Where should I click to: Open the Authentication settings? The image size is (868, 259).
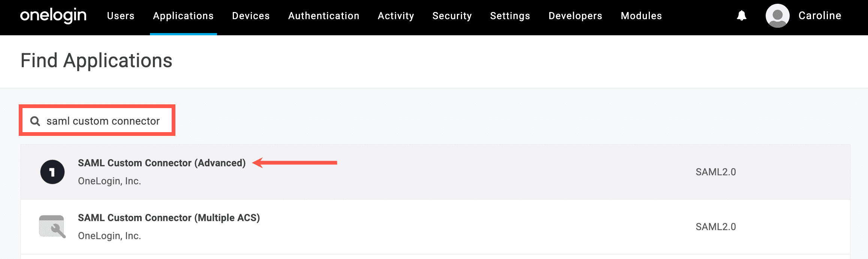pos(323,16)
